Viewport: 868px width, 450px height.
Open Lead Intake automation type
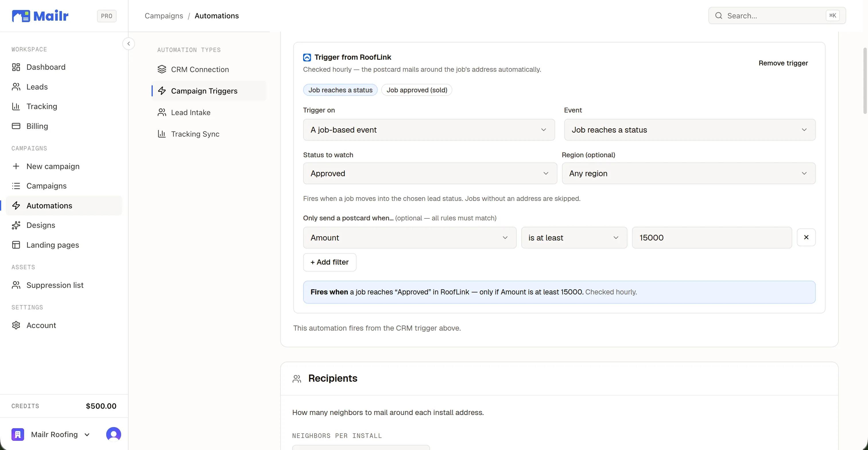209,113
